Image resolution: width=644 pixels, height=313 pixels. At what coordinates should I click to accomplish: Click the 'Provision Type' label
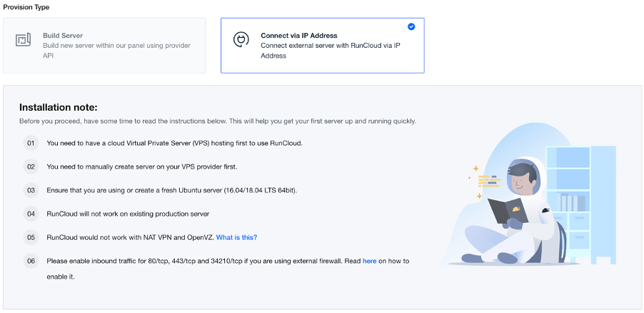tap(26, 7)
